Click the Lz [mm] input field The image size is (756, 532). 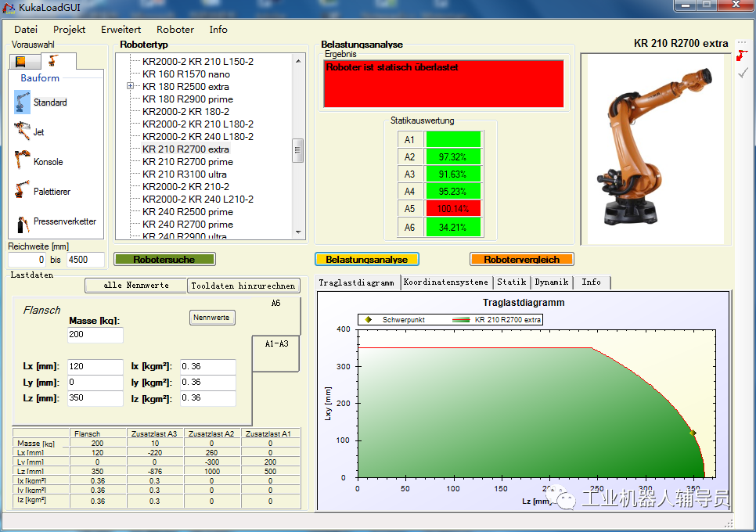tap(95, 398)
